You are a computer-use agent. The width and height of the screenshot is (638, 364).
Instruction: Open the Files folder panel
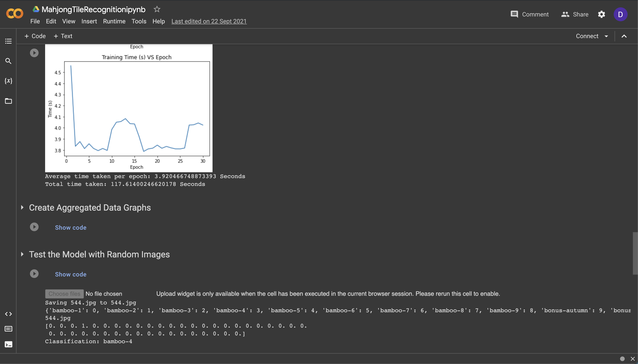click(8, 101)
